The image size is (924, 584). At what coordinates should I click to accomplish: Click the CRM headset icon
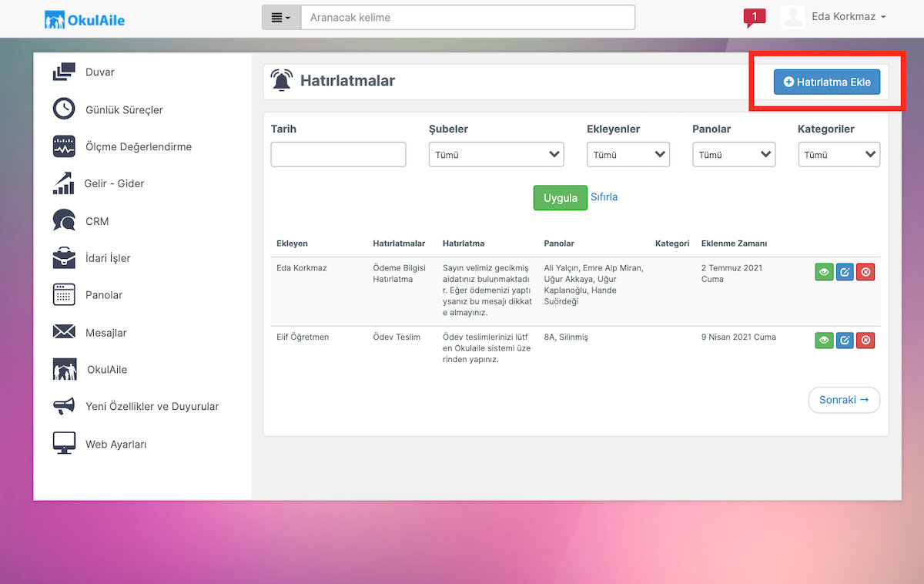coord(64,221)
